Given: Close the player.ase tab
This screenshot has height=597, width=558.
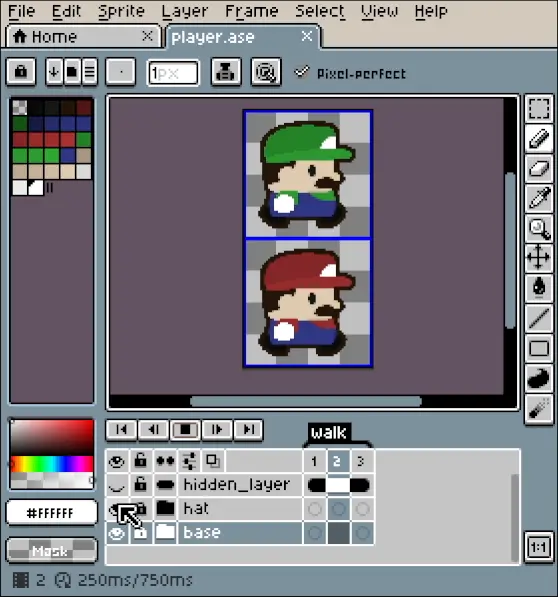Looking at the screenshot, I should pyautogui.click(x=307, y=36).
